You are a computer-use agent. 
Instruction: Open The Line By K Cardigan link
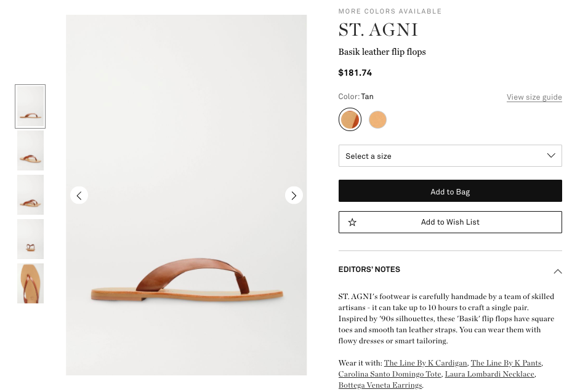[425, 362]
